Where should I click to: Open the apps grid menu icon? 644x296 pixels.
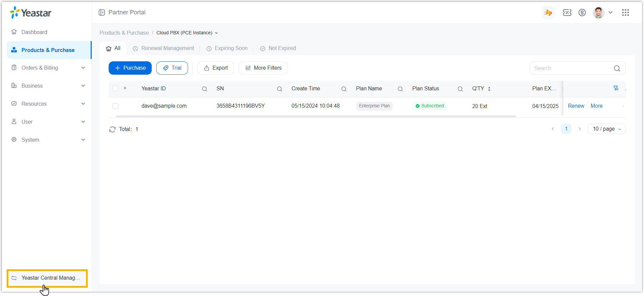pos(625,12)
